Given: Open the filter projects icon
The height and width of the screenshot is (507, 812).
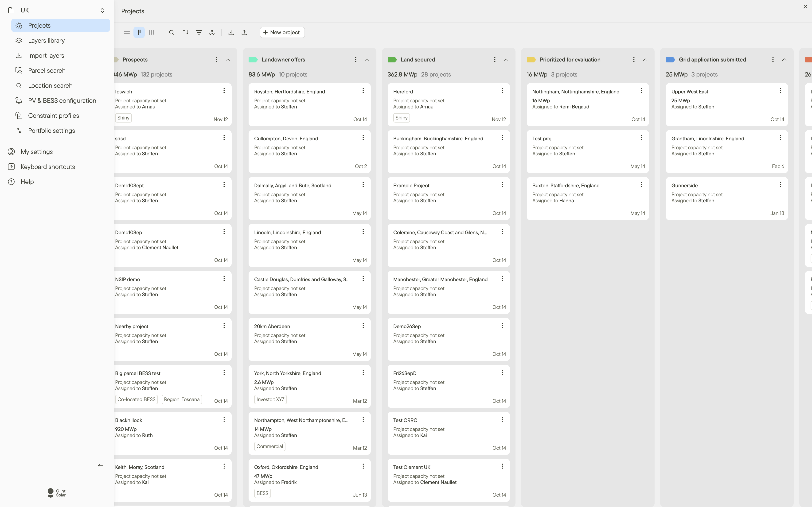Looking at the screenshot, I should [x=199, y=33].
